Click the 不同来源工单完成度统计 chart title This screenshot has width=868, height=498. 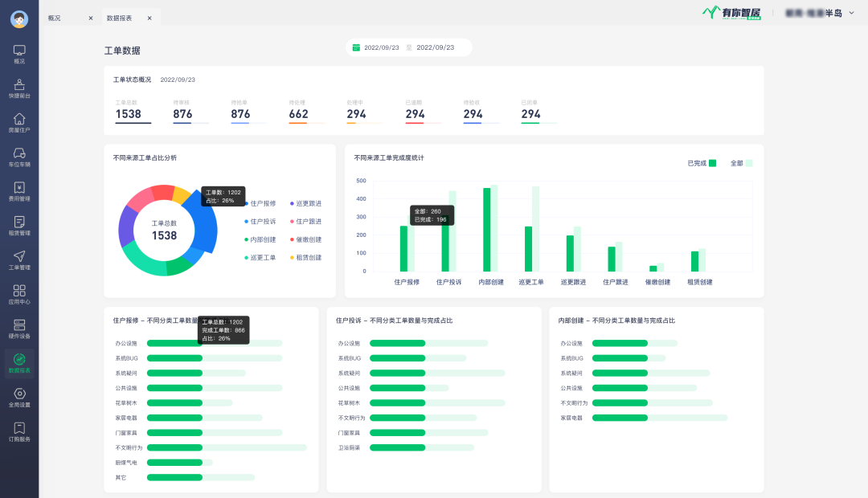click(389, 157)
